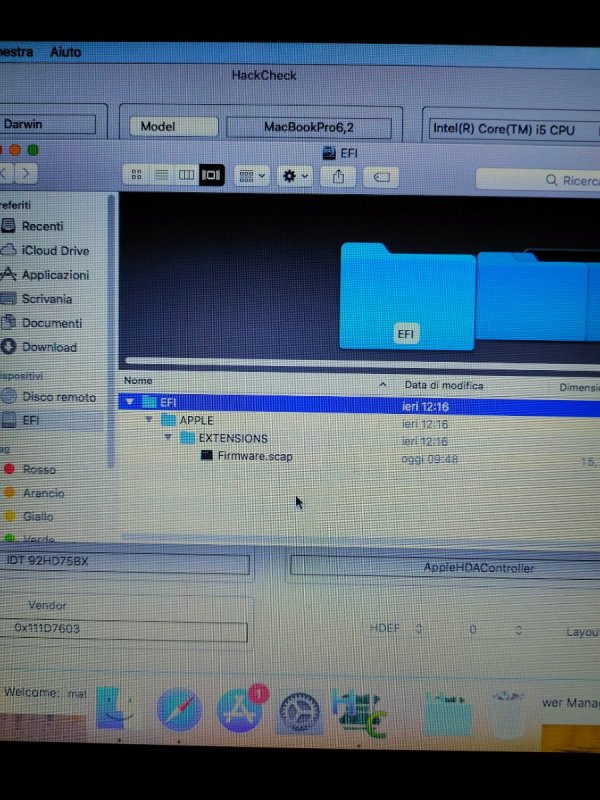Click the MacBookPro6,2 field in HackCheck

309,128
